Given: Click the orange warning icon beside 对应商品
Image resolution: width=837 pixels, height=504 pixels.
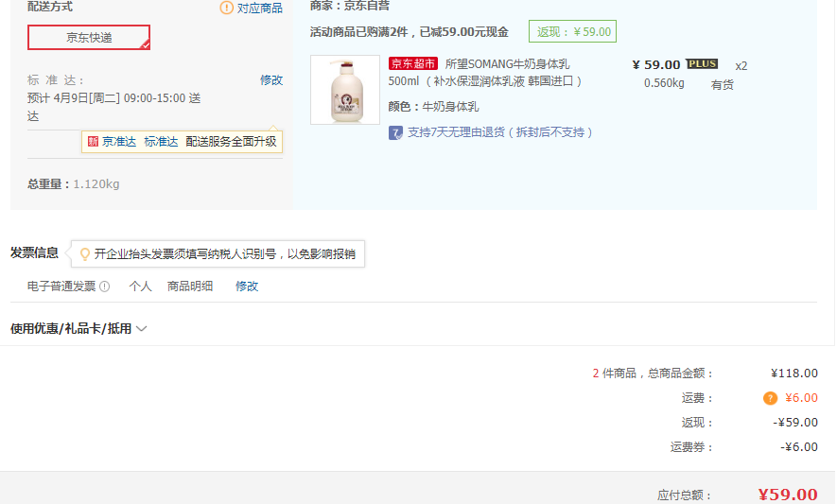Looking at the screenshot, I should tap(226, 8).
